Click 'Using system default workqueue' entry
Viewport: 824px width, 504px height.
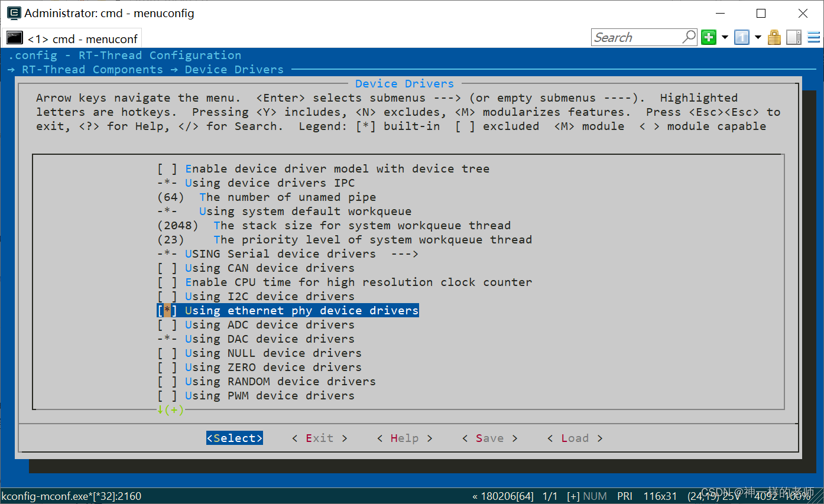point(284,211)
